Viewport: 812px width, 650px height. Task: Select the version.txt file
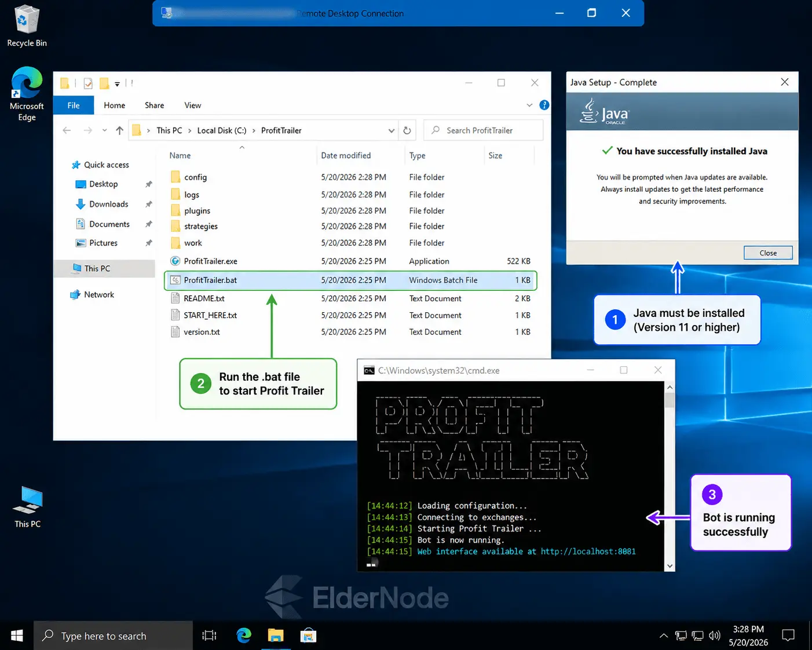(x=202, y=333)
